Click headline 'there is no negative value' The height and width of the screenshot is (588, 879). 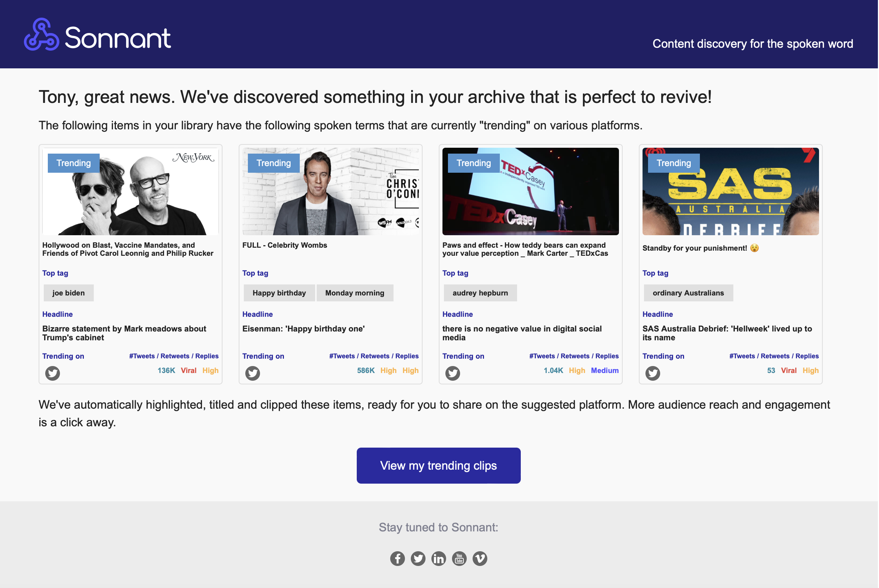(523, 333)
